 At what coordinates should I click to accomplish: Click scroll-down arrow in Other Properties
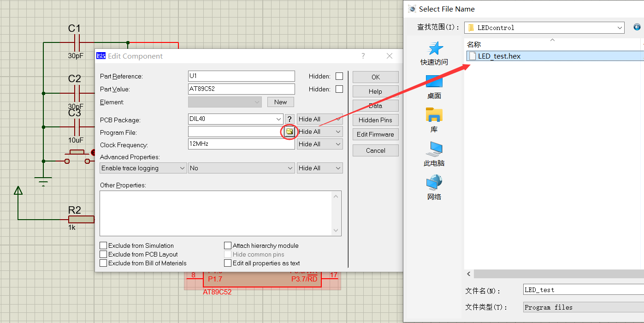(337, 230)
